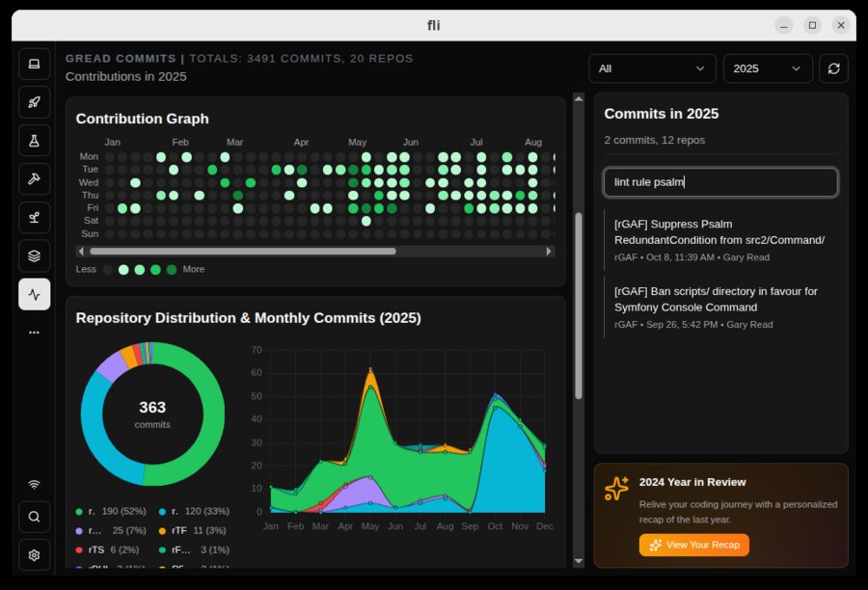Image resolution: width=868 pixels, height=590 pixels.
Task: Open the 2025 year dropdown
Action: [768, 68]
